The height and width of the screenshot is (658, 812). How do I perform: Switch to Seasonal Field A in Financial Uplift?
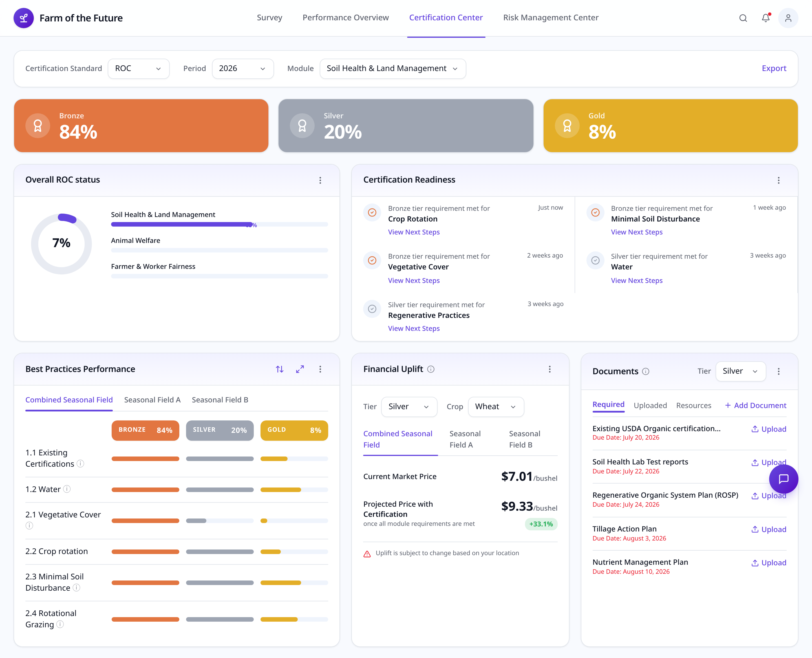pos(465,439)
